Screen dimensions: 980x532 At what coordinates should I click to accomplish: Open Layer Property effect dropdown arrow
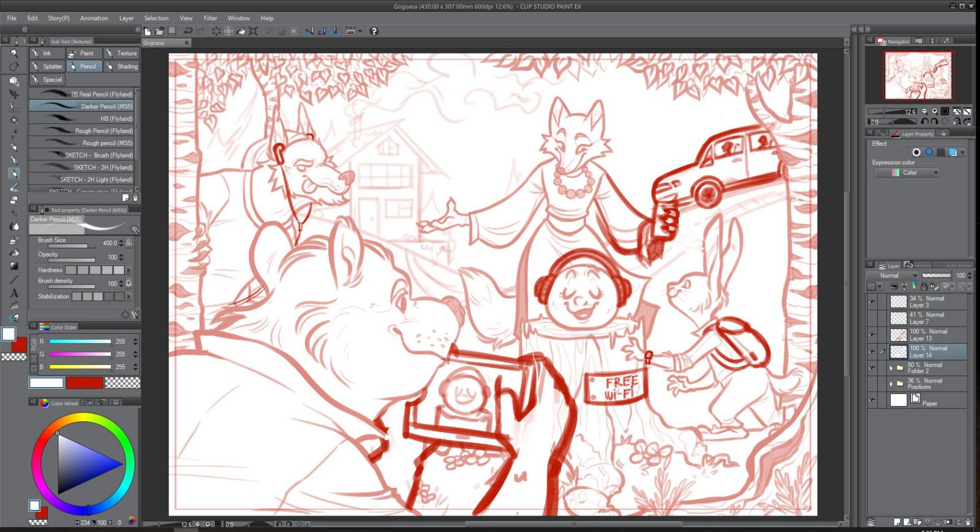(x=963, y=152)
